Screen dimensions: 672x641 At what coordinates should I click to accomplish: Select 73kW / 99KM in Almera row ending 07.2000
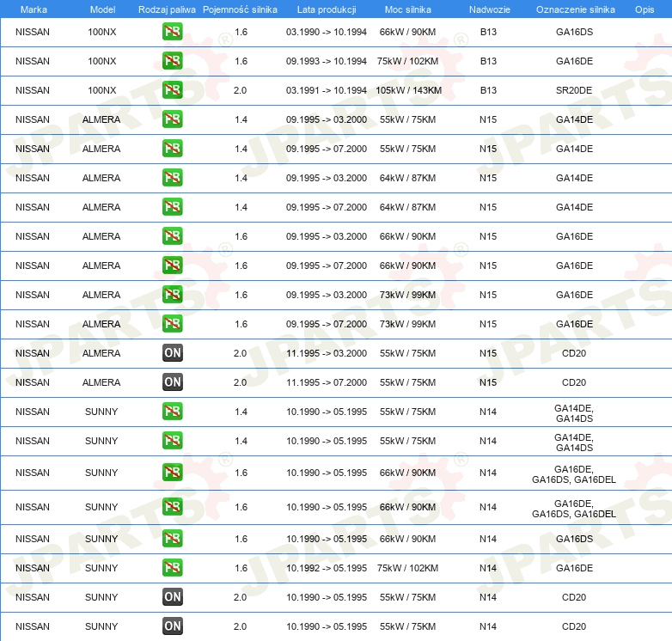click(x=407, y=324)
